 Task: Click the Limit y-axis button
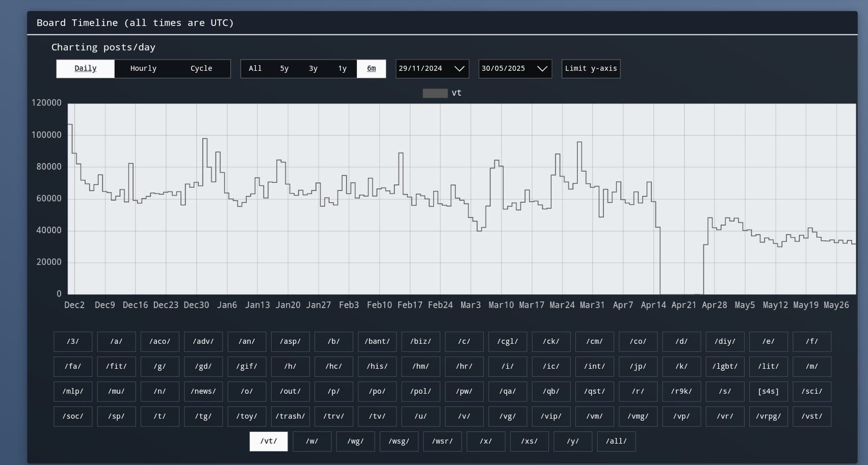[x=591, y=69]
